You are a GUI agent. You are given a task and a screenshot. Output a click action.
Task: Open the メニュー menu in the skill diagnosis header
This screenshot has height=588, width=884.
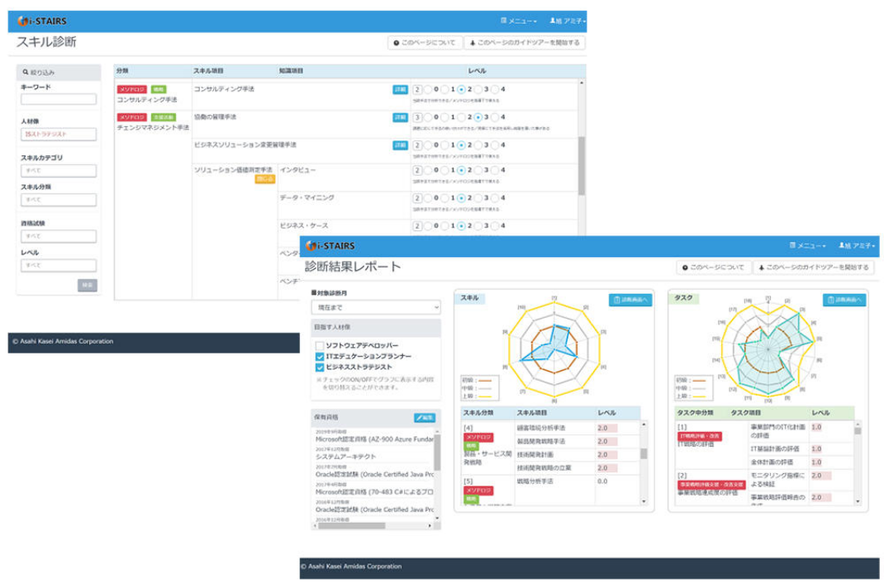click(519, 21)
